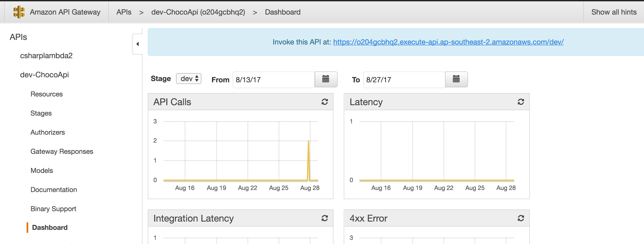Refresh the Latency chart
This screenshot has height=244, width=644.
(x=521, y=102)
